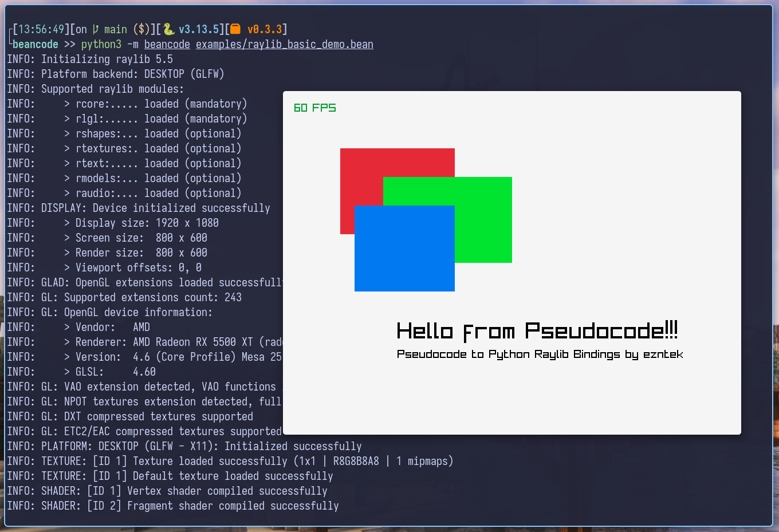Click 'Vertex shader compiled successfully' line
This screenshot has height=532, width=779.
[167, 491]
